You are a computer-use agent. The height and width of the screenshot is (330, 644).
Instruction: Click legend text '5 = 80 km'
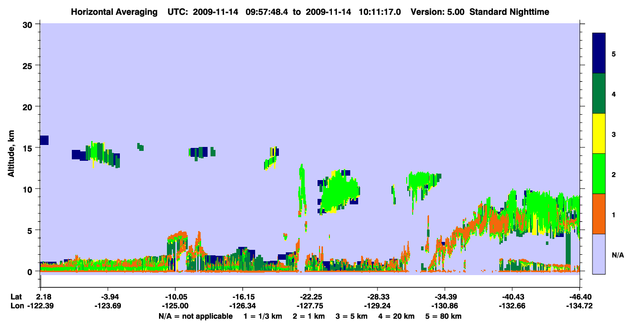tap(443, 316)
